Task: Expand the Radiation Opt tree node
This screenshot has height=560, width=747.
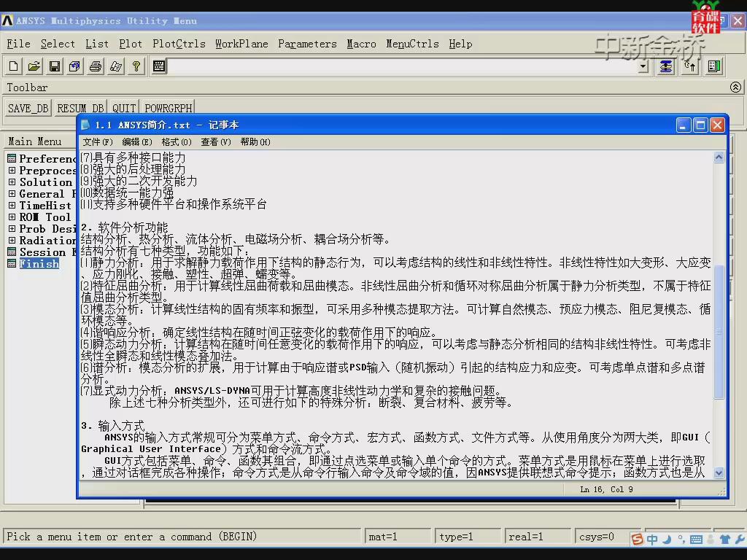Action: point(12,240)
